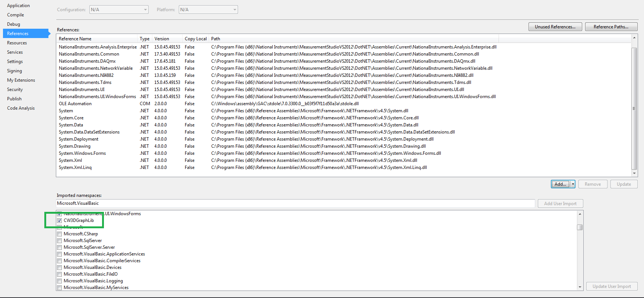Focus the imported namespace text field
The width and height of the screenshot is (644, 298).
point(295,203)
